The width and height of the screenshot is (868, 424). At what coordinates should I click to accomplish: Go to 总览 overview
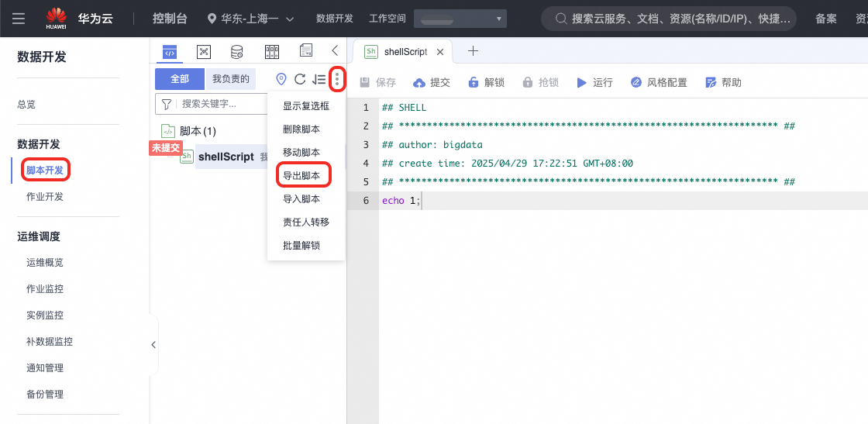point(26,104)
